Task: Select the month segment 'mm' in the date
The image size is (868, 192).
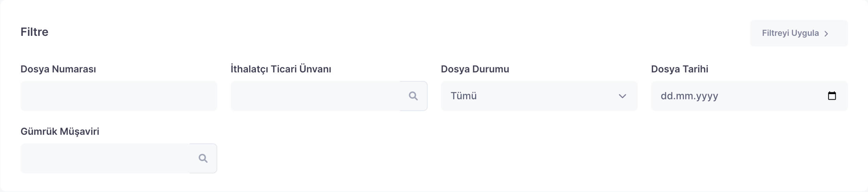Action: pyautogui.click(x=684, y=96)
